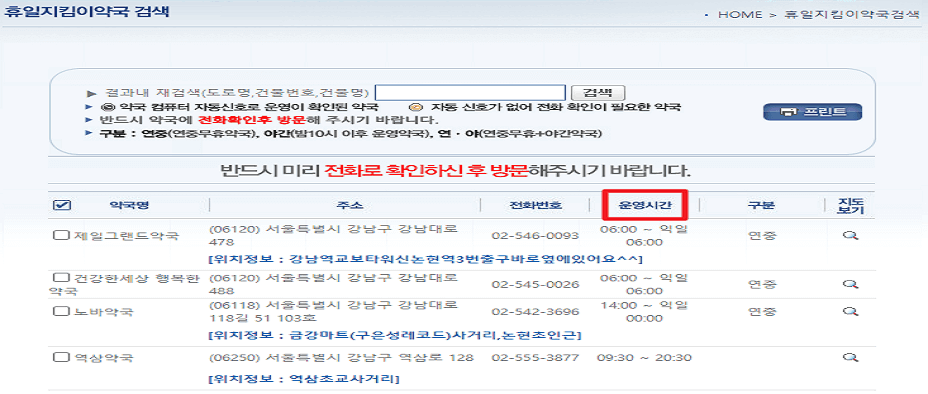Click address 강남대로 488
This screenshot has height=394, width=928.
coord(334,284)
